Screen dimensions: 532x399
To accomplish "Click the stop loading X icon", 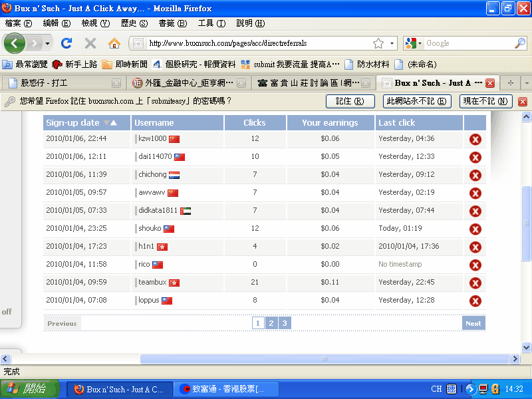I will [x=90, y=43].
